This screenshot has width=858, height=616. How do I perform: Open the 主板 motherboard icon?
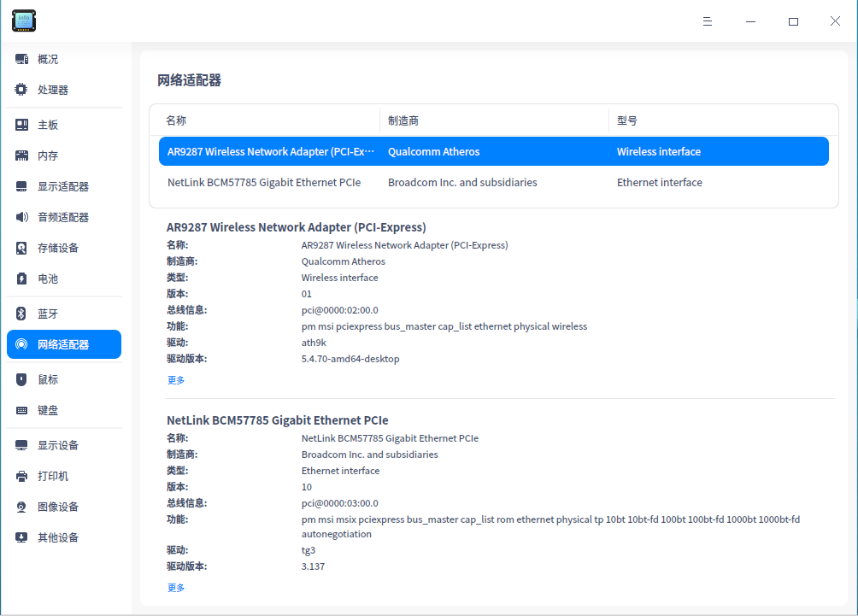pyautogui.click(x=21, y=125)
